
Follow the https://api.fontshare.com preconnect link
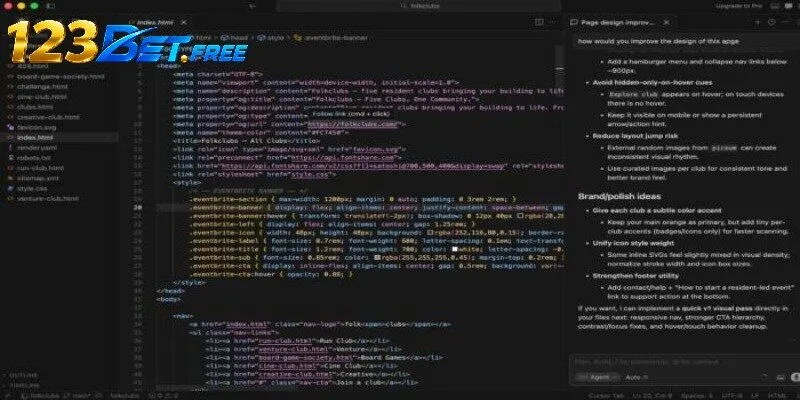[344, 158]
